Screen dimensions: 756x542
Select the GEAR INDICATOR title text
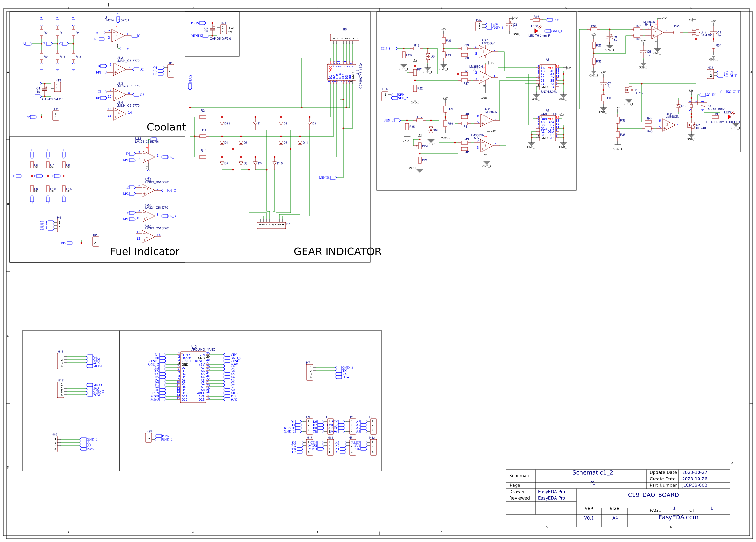point(337,252)
